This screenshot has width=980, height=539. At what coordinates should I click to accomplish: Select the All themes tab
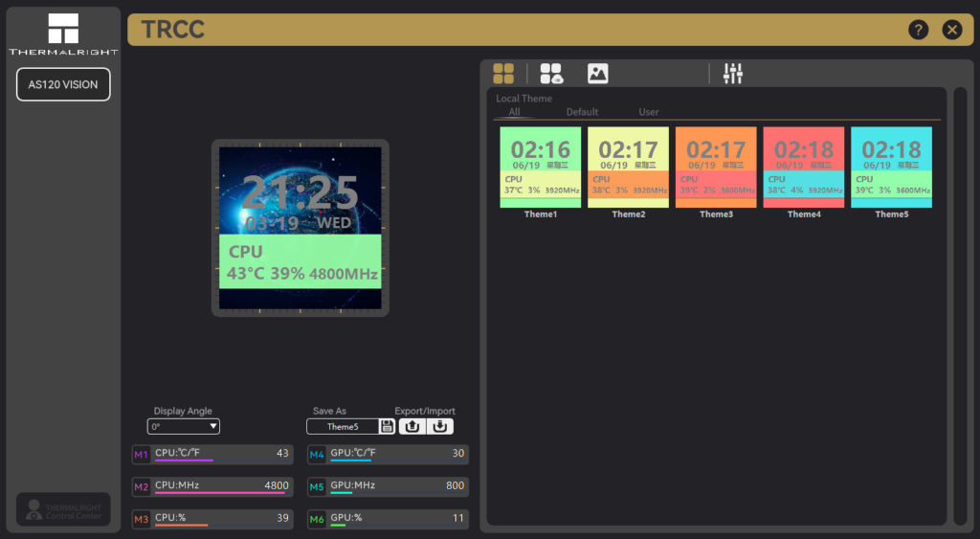(514, 112)
